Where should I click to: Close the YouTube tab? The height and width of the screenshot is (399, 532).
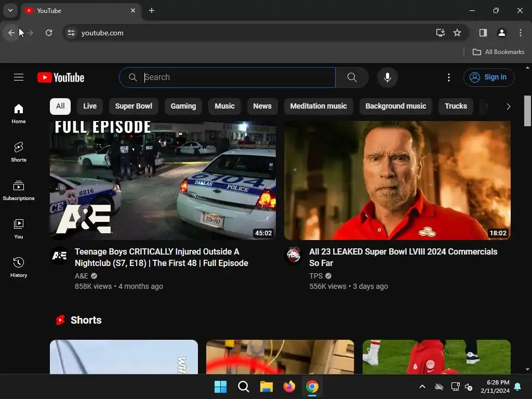(x=133, y=10)
